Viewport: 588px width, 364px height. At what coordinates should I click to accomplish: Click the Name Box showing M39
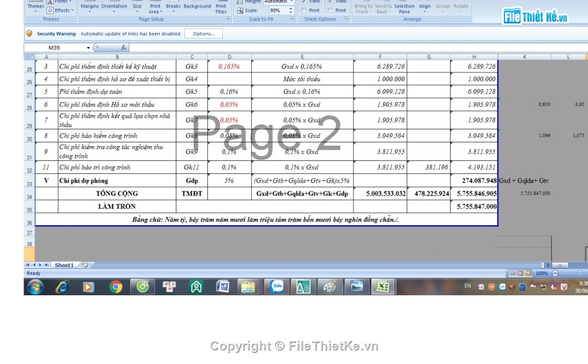coord(54,48)
